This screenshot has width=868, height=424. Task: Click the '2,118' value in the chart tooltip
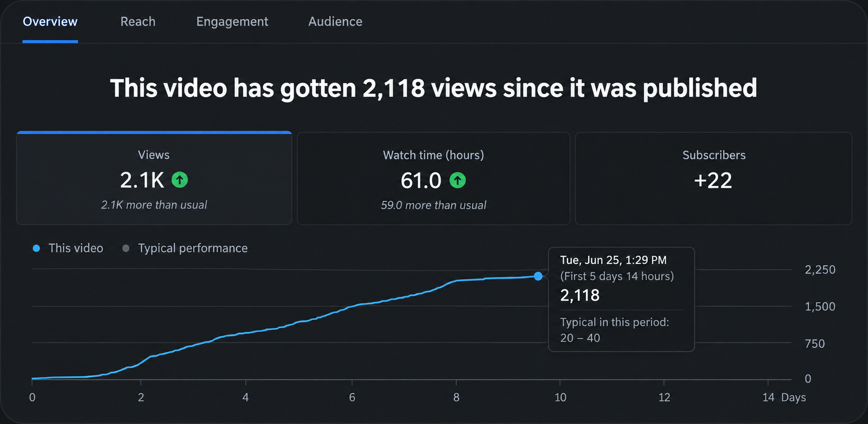580,295
